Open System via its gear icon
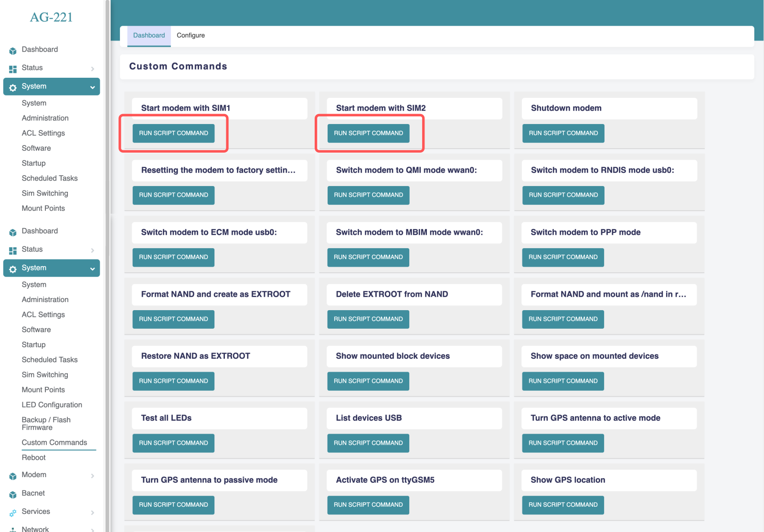 pos(12,86)
